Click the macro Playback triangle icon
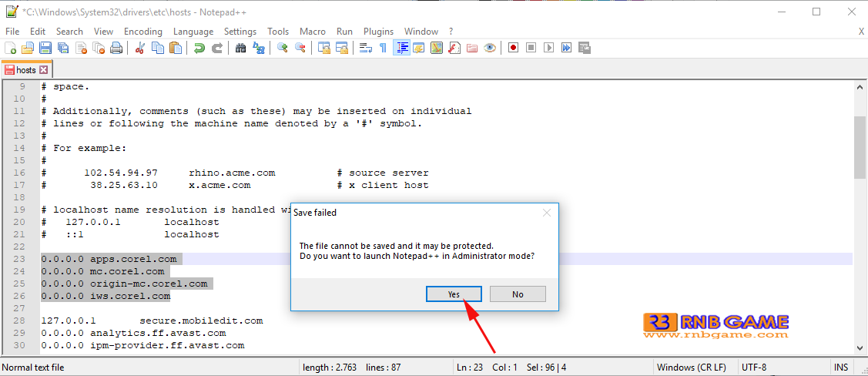The width and height of the screenshot is (868, 376). coord(548,49)
